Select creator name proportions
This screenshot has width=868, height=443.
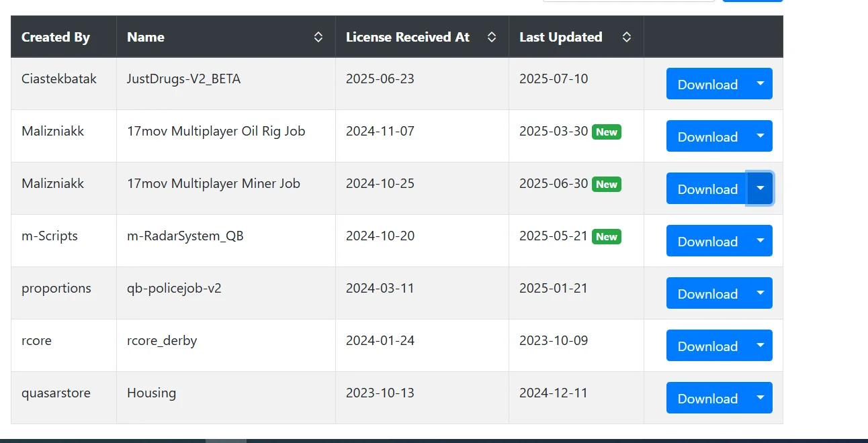(56, 288)
